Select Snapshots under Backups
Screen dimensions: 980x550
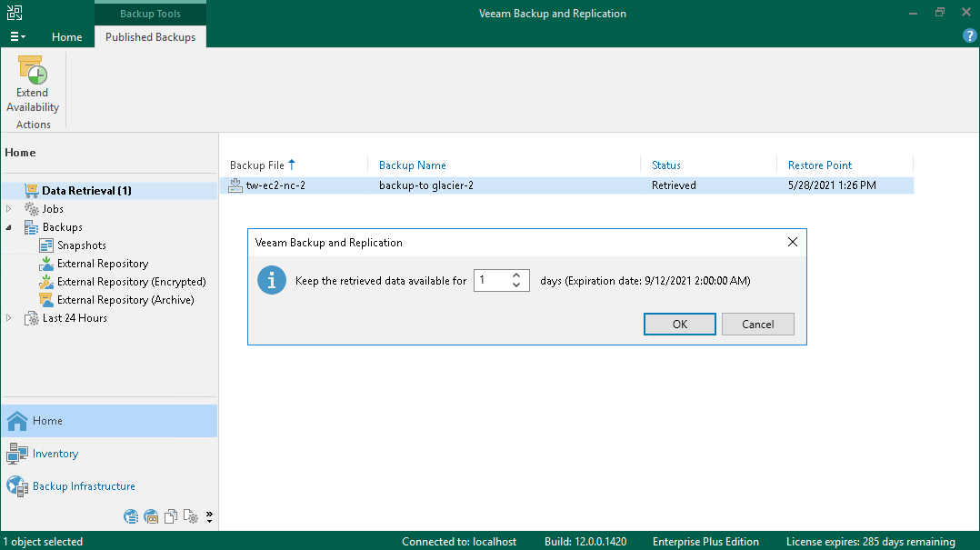(81, 245)
